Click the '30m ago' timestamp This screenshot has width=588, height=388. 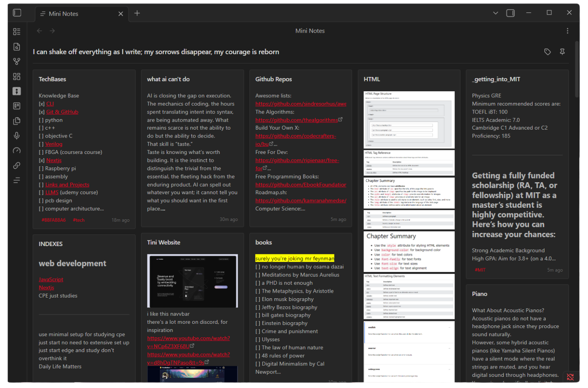229,219
